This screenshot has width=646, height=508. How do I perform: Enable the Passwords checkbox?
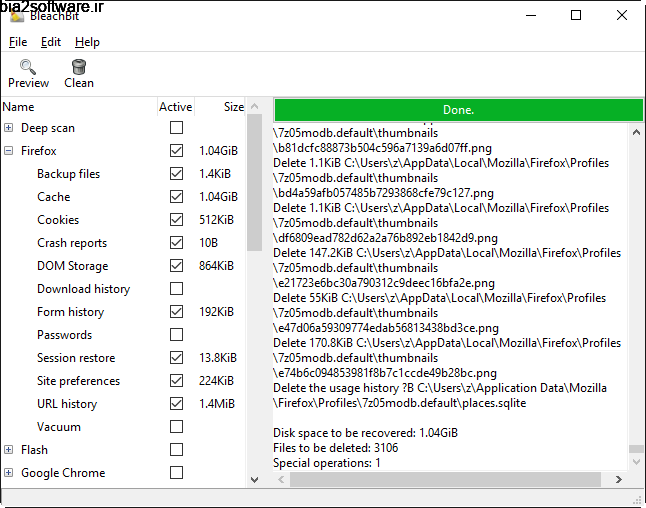[x=176, y=335]
